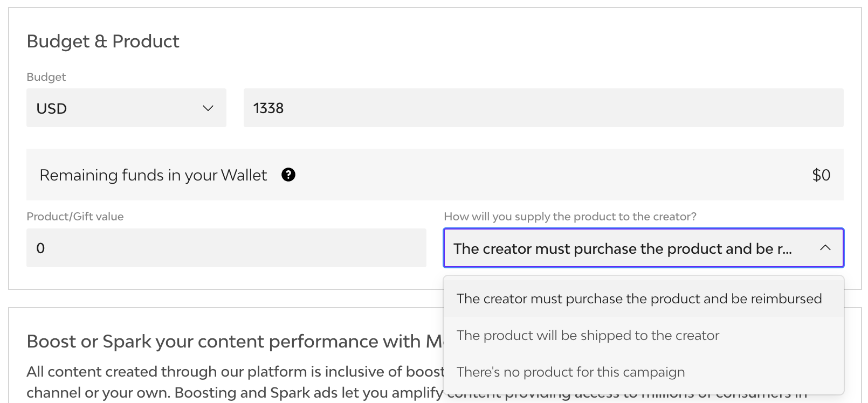The image size is (868, 403).
Task: Click the 'Product/Gift value' label
Action: [x=75, y=217]
